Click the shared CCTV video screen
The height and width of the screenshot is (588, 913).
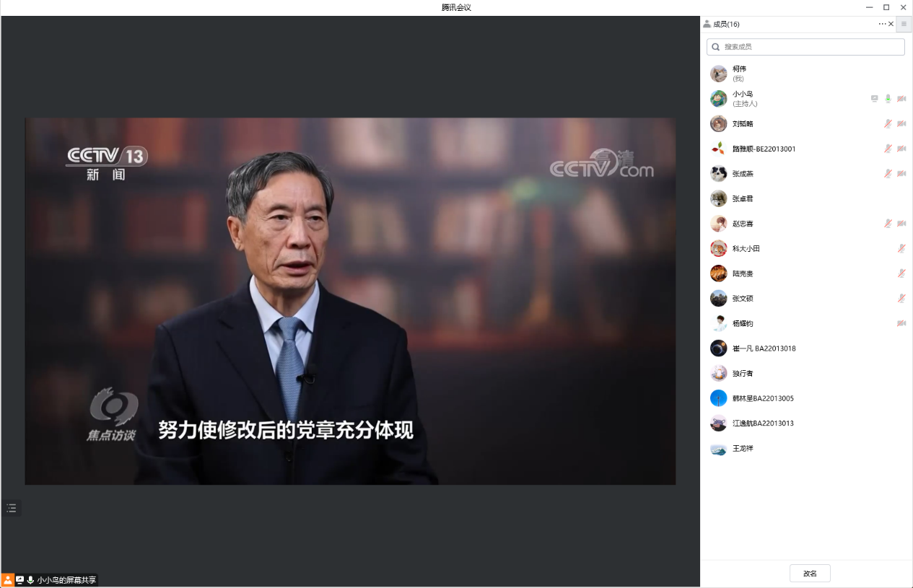tap(350, 301)
